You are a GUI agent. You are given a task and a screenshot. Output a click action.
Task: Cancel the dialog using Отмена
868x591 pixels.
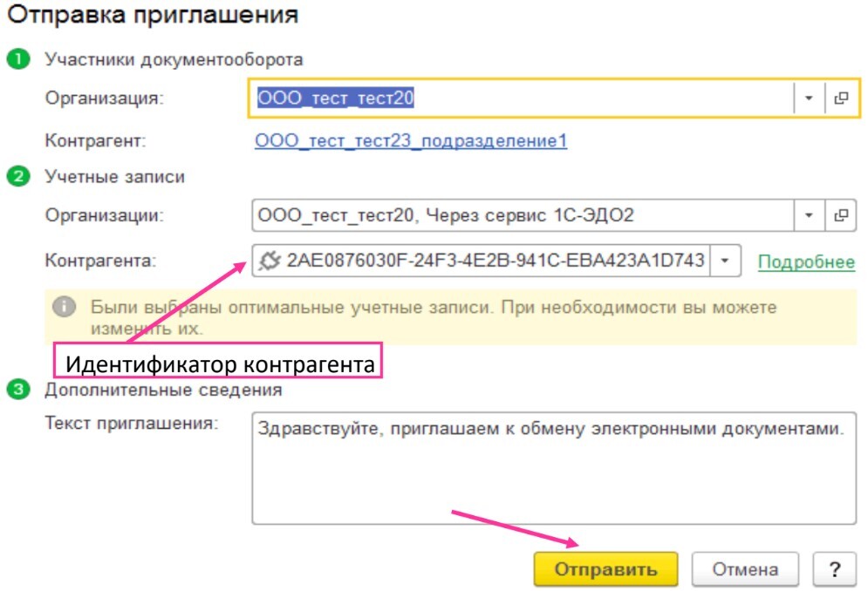point(745,569)
